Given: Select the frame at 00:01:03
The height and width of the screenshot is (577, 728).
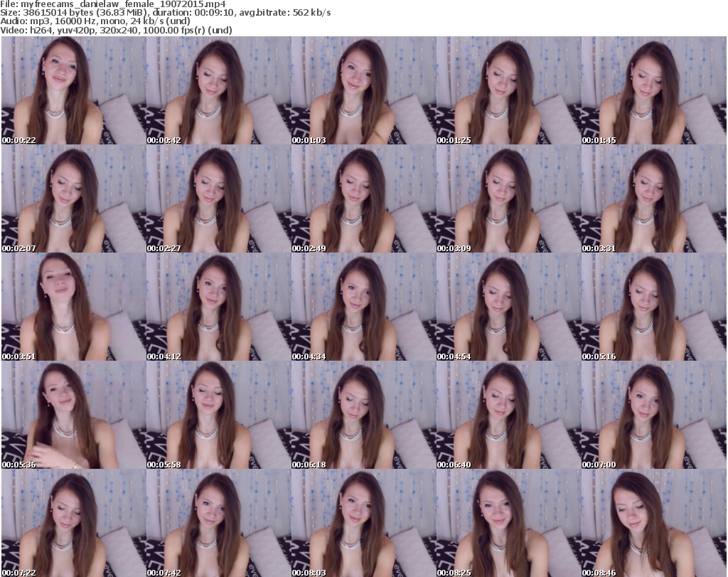Looking at the screenshot, I should [x=363, y=90].
